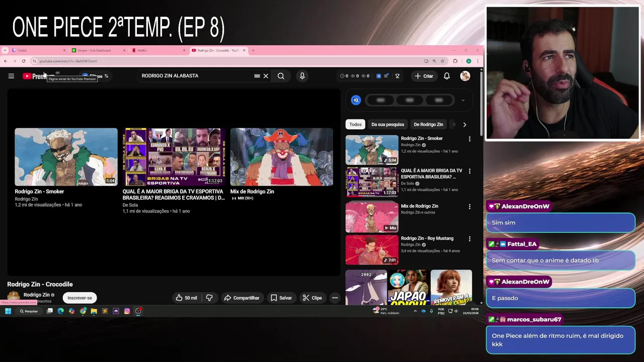Toggle Filtros search filters
644x362 pixels.
tap(96, 76)
